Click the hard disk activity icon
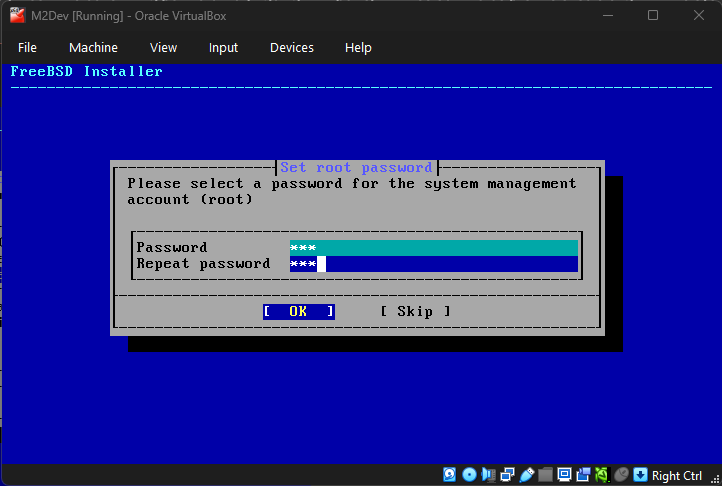722x486 pixels. click(450, 475)
